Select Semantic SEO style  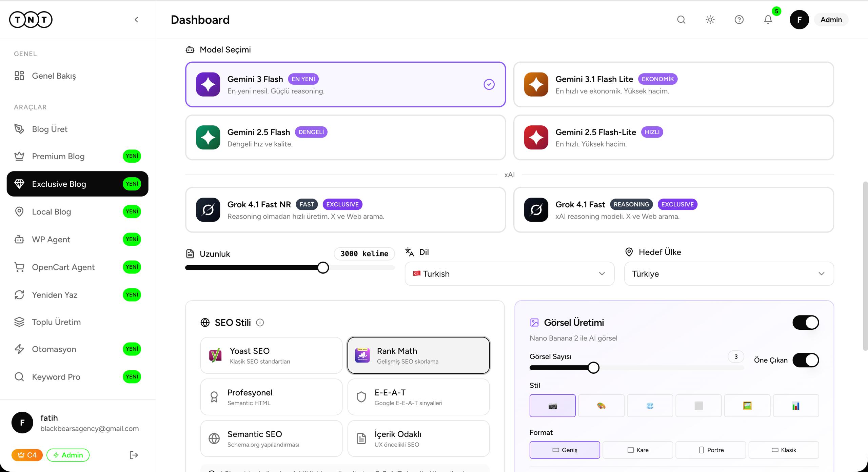point(271,439)
